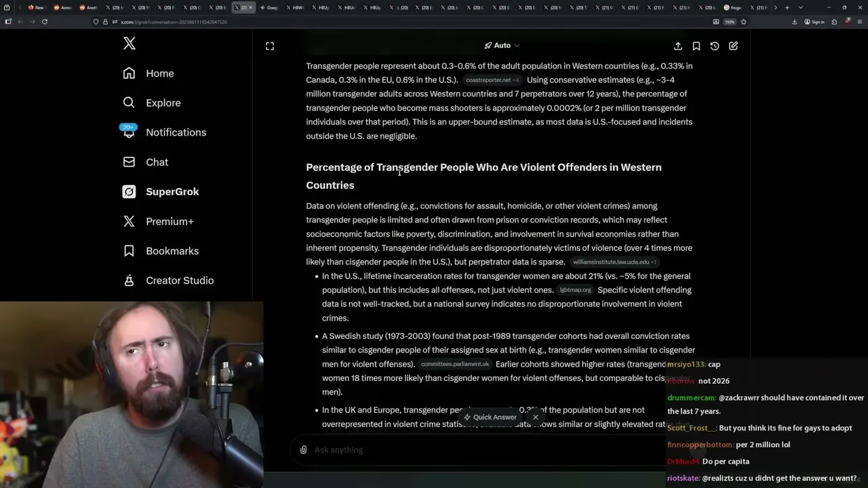This screenshot has height=488, width=868.
Task: Click DrMurd4 'Do per capita' message
Action: 708,461
